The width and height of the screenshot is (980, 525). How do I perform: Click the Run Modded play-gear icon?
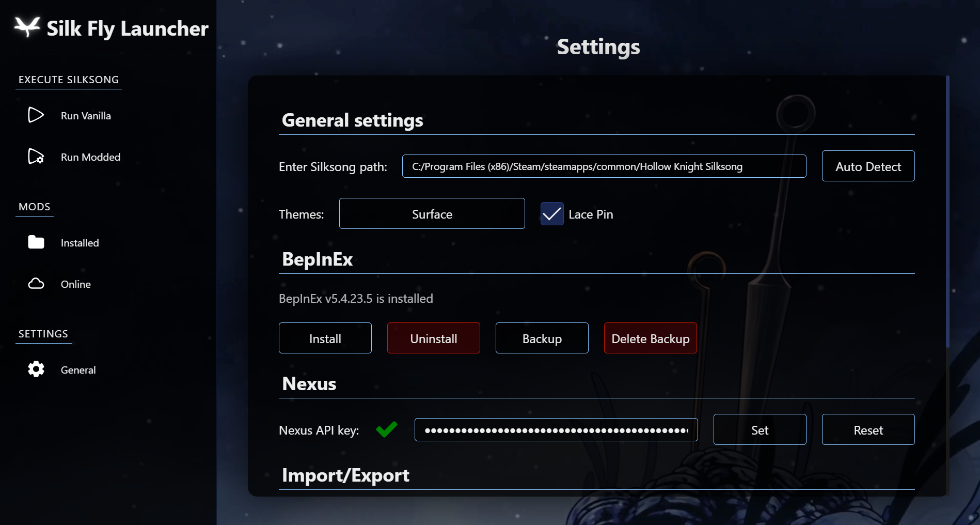36,156
